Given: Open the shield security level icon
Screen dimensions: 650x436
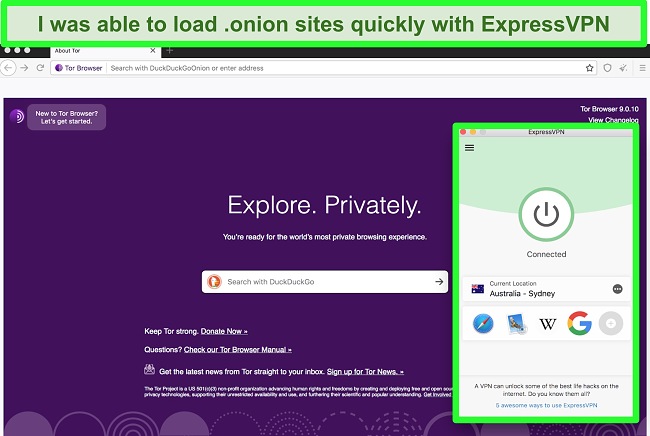Looking at the screenshot, I should [x=607, y=68].
